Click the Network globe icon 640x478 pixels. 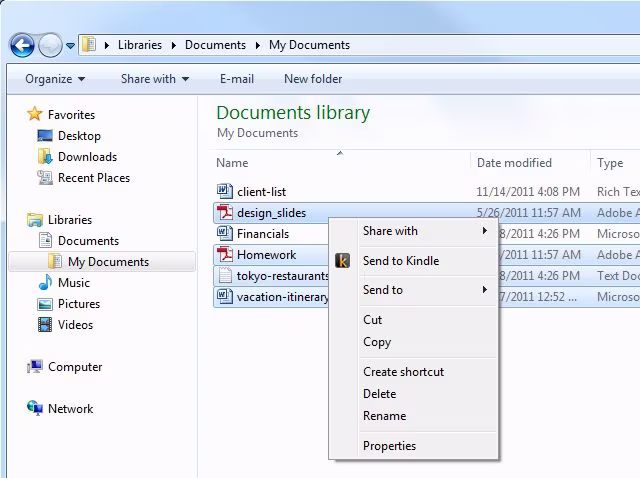point(35,408)
